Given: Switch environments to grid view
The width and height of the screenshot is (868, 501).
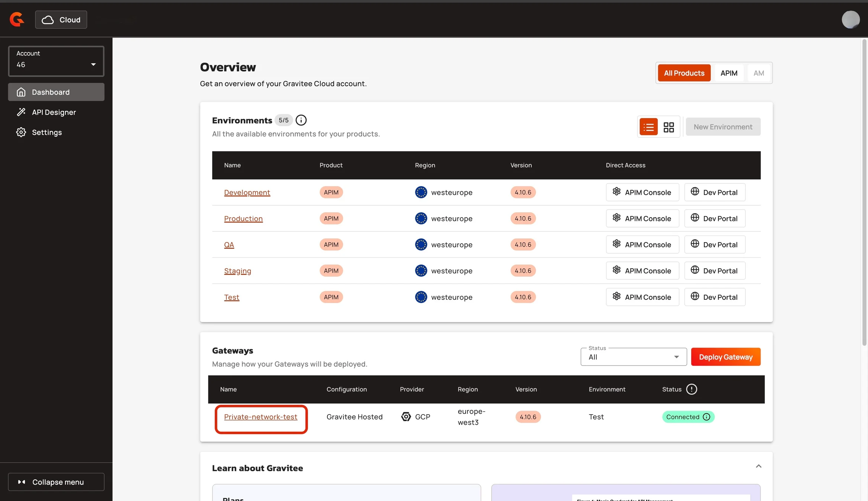Looking at the screenshot, I should pyautogui.click(x=668, y=127).
